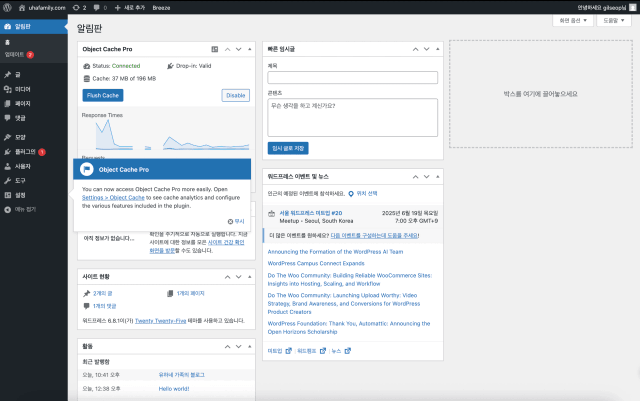The image size is (640, 401).
Task: Open the 글 posts menu
Action: click(33, 75)
